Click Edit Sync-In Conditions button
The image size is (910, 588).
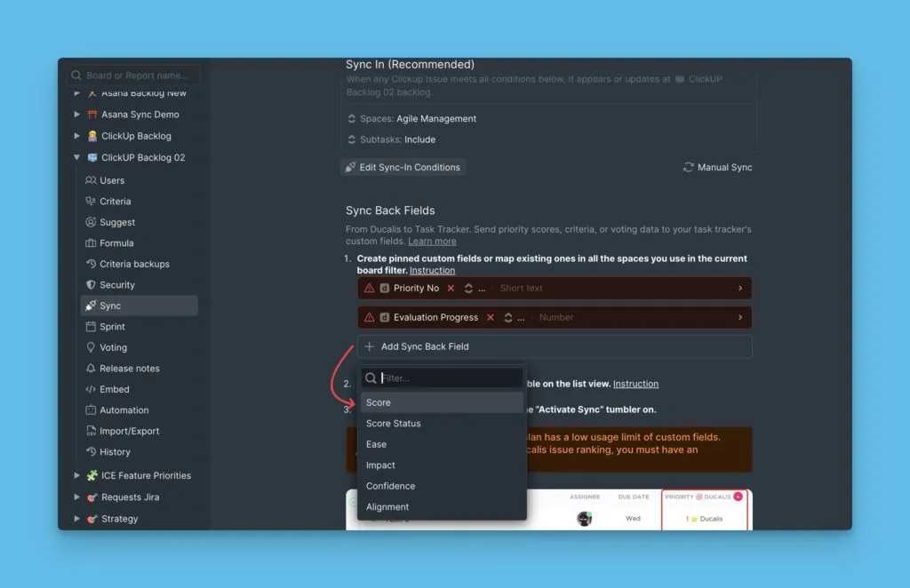[403, 167]
